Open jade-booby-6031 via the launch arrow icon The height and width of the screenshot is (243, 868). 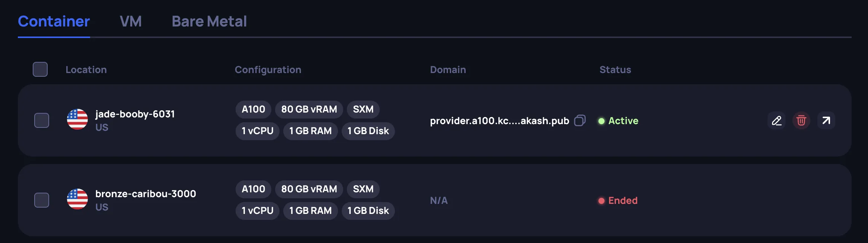pyautogui.click(x=826, y=120)
